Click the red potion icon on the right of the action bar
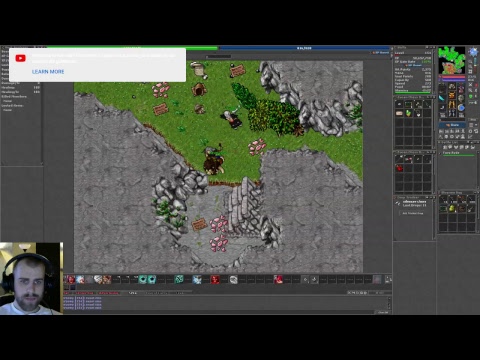 (x=278, y=279)
